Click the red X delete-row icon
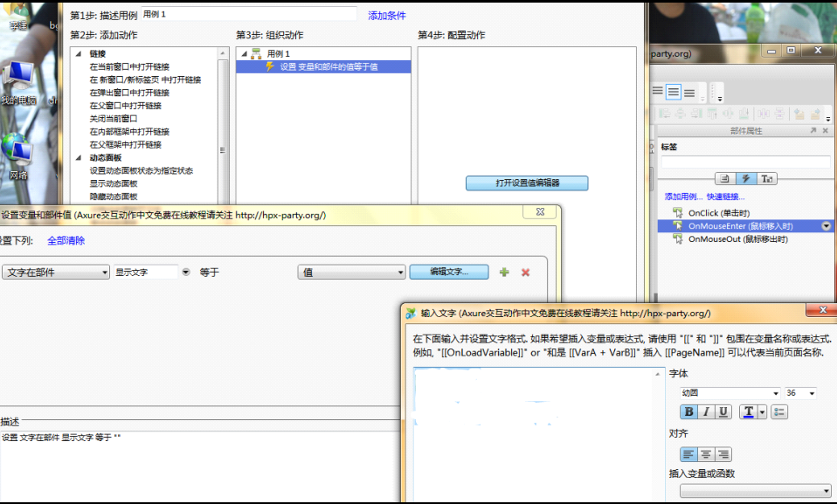Screen dimensions: 837x504 pyautogui.click(x=526, y=273)
